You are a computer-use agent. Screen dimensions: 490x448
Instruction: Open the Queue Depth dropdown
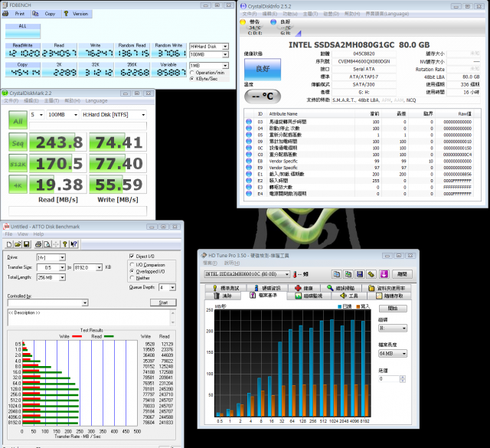[172, 288]
